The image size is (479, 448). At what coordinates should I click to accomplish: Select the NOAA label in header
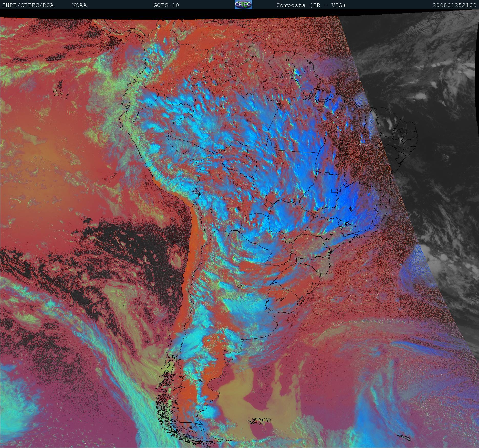[79, 5]
